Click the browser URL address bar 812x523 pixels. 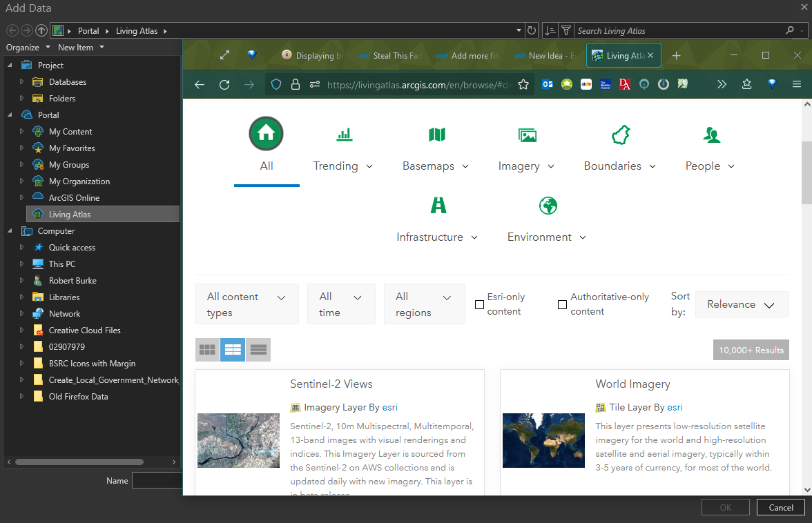pyautogui.click(x=417, y=85)
